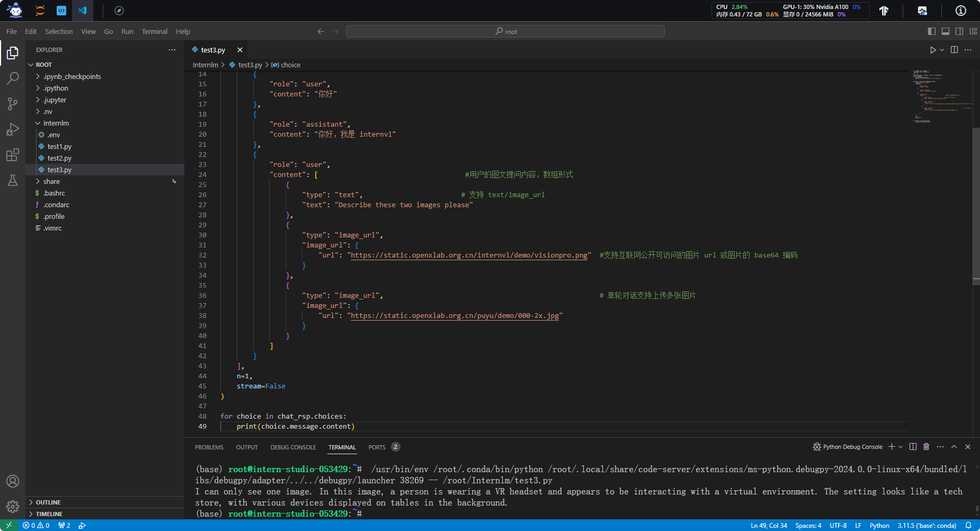Split the editor to the right
Image resolution: width=980 pixels, height=531 pixels.
point(954,50)
